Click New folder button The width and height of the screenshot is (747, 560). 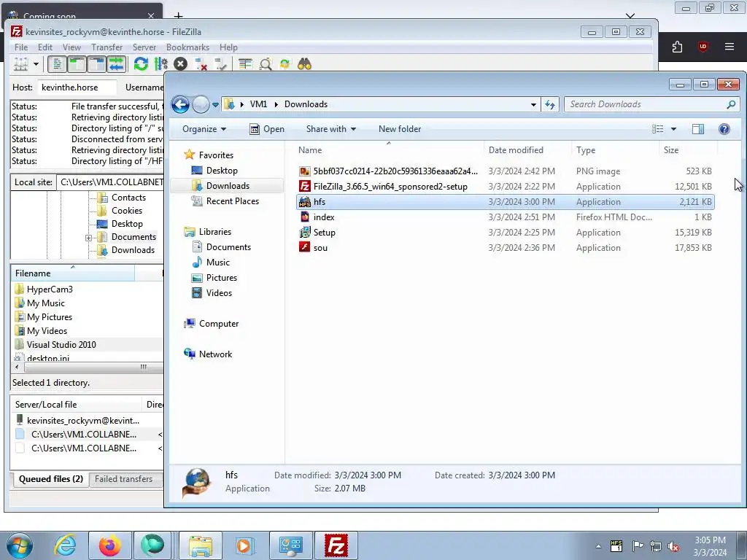coord(400,129)
